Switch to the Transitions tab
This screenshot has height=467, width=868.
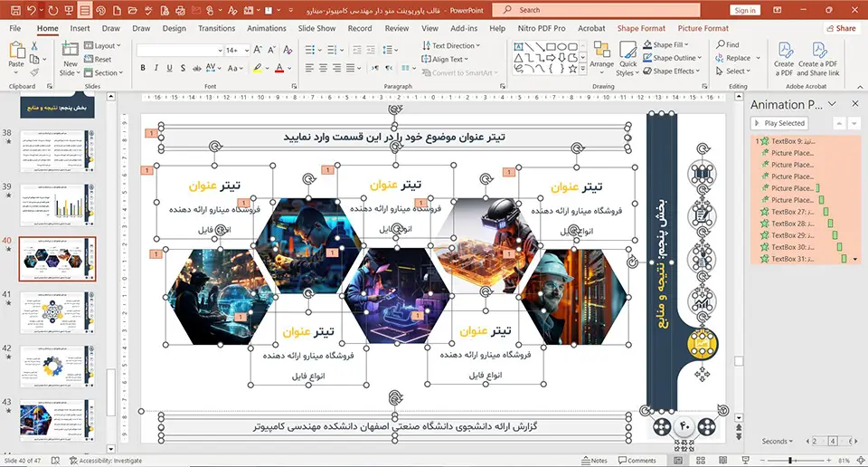click(216, 28)
